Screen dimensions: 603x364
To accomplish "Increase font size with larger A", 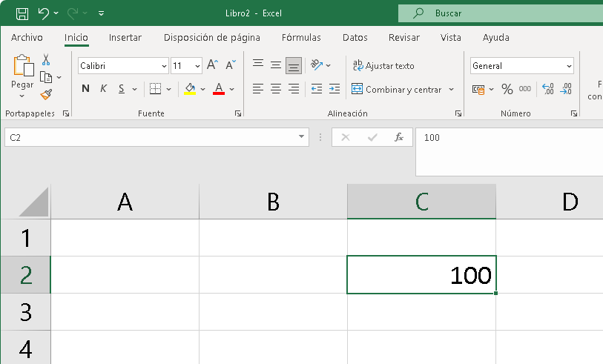I will click(212, 64).
